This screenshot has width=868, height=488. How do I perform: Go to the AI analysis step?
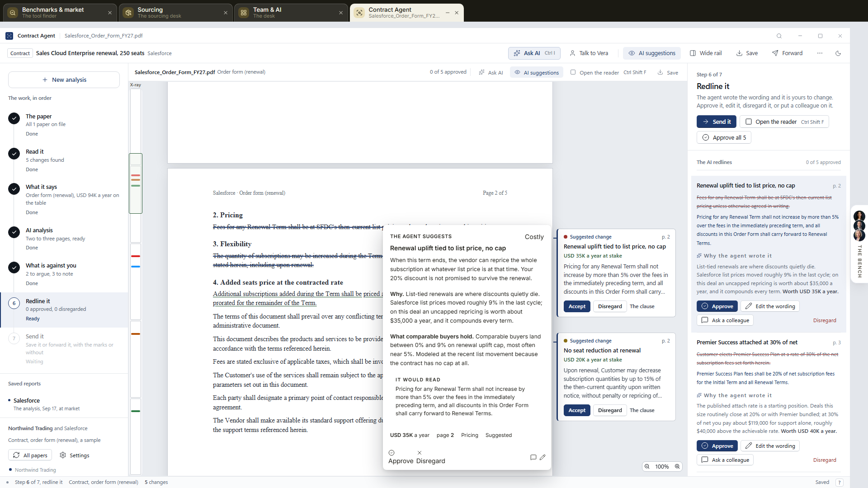pos(64,239)
